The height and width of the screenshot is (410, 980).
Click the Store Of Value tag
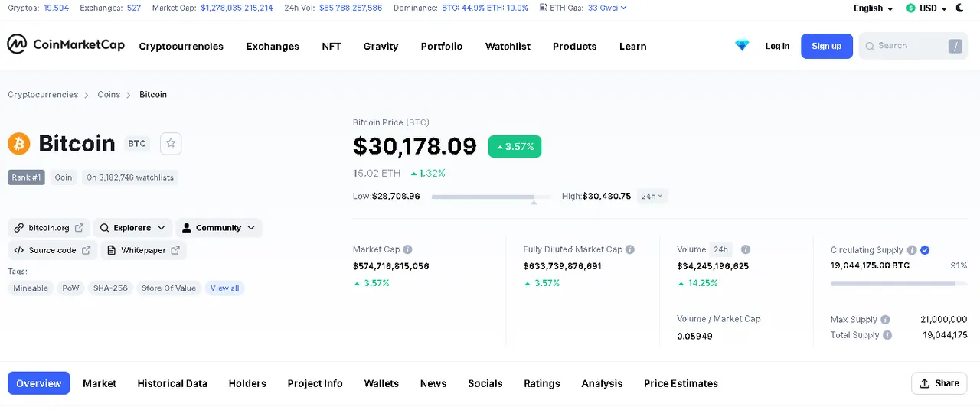(168, 288)
